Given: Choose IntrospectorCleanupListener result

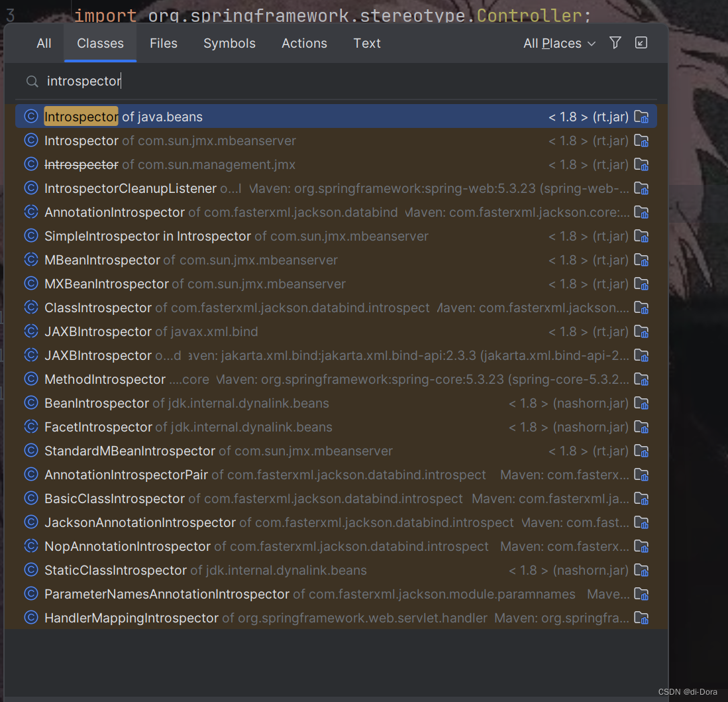Looking at the screenshot, I should coord(336,188).
